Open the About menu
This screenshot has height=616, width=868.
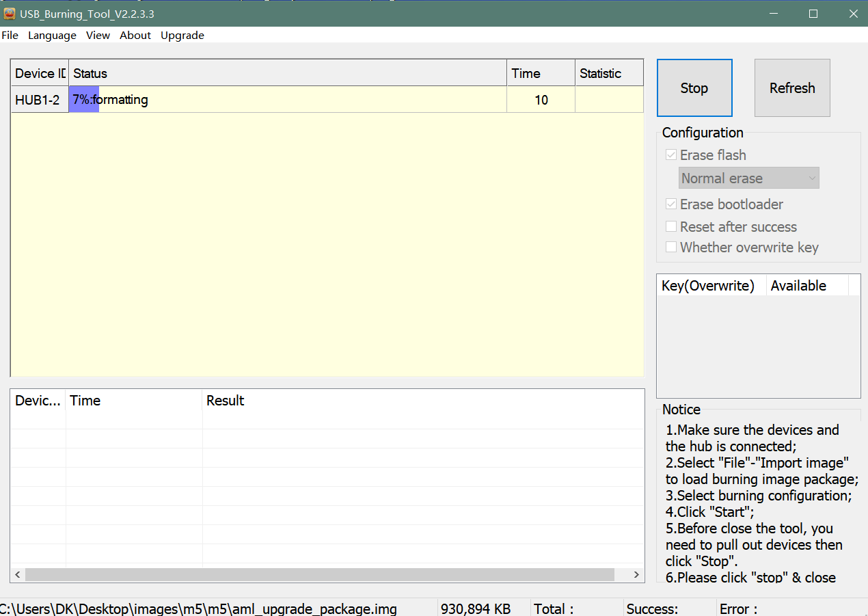click(x=135, y=36)
